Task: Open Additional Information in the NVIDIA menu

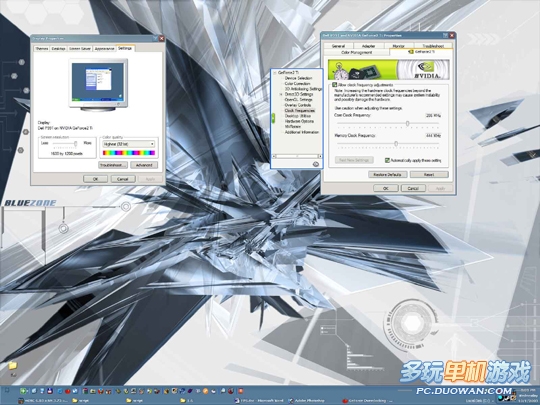Action: click(302, 132)
